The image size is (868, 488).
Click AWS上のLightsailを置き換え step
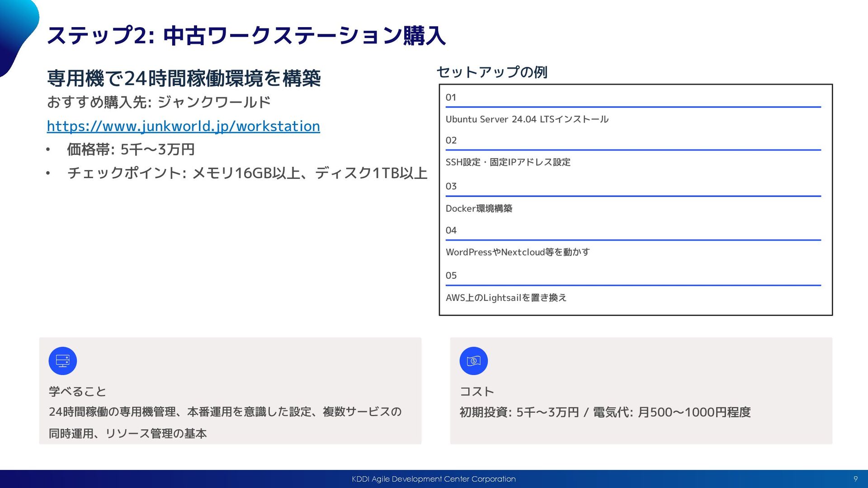[x=506, y=298]
